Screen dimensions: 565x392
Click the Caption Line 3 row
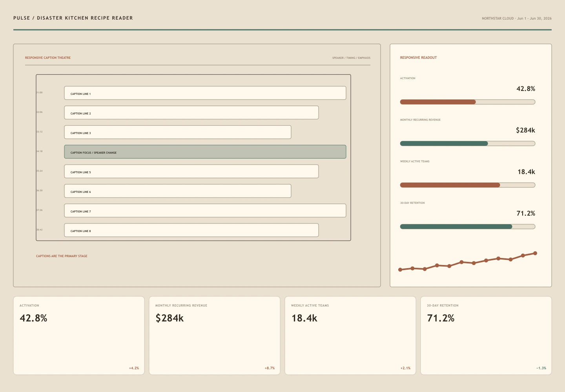click(178, 132)
